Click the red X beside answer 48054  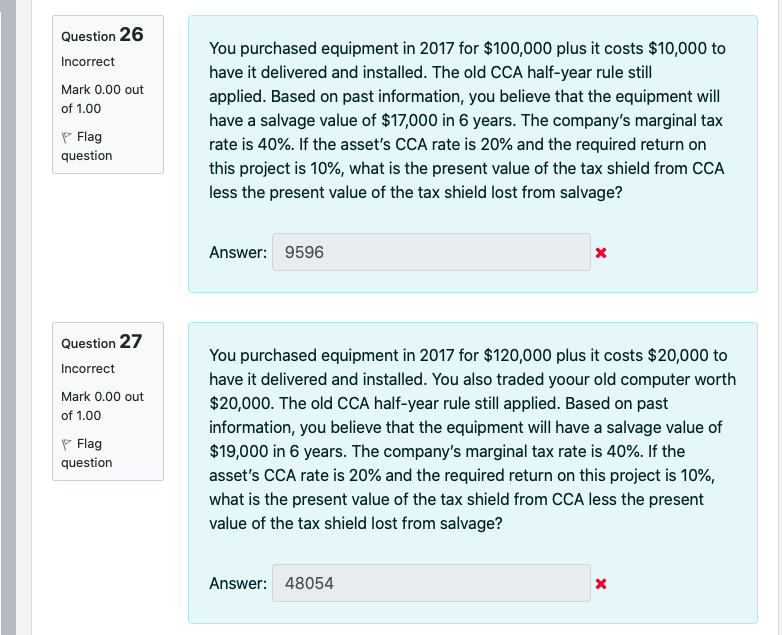(600, 583)
